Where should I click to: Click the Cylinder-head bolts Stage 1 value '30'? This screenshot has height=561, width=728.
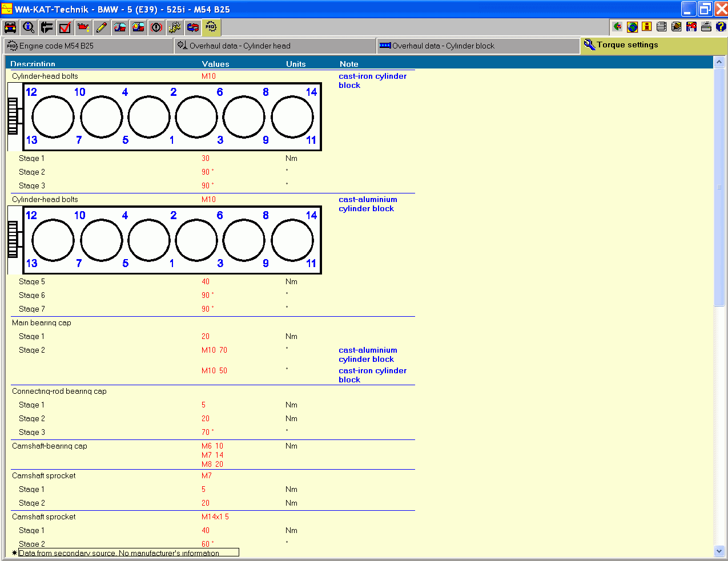pyautogui.click(x=206, y=159)
